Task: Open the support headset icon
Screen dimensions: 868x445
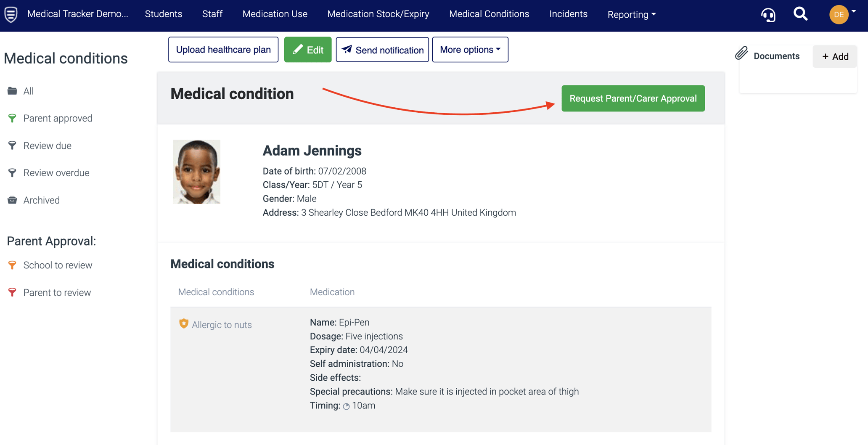Action: pyautogui.click(x=768, y=15)
